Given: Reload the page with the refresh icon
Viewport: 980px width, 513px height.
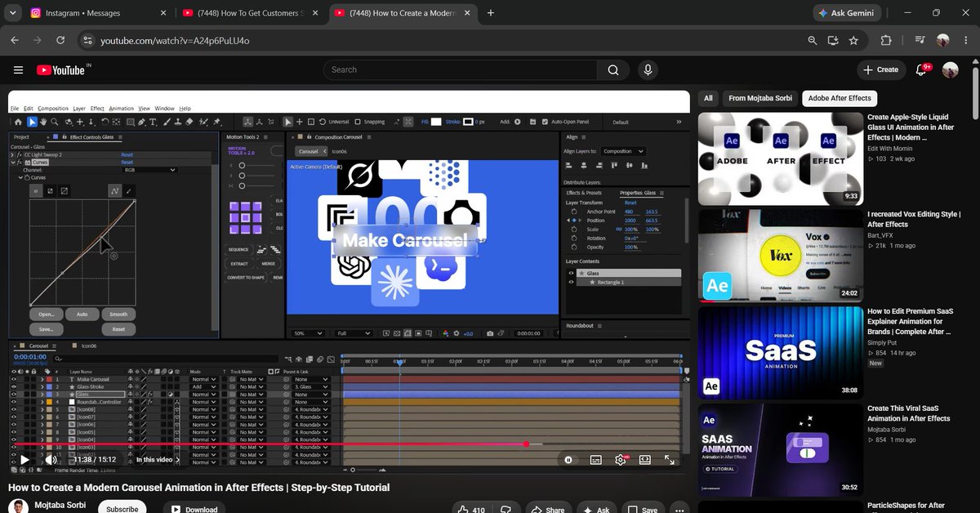Looking at the screenshot, I should click(x=60, y=40).
